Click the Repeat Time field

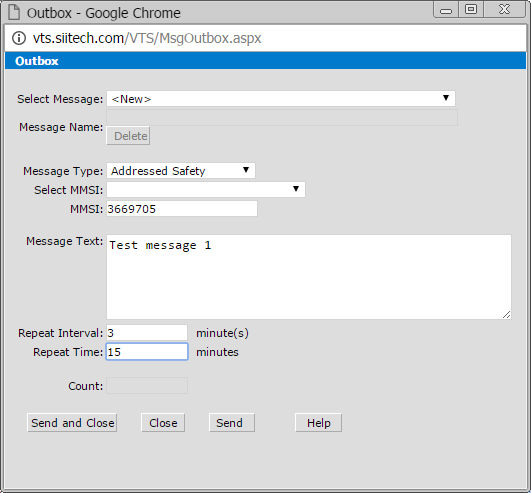[147, 351]
